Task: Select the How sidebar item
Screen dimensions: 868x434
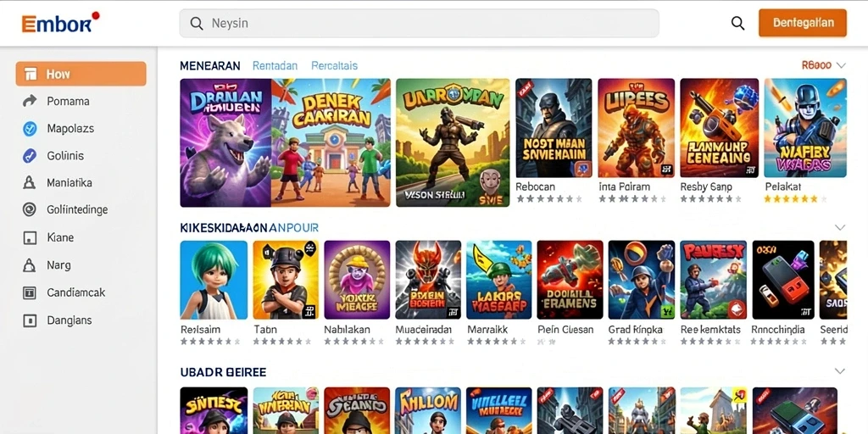Action: 81,74
